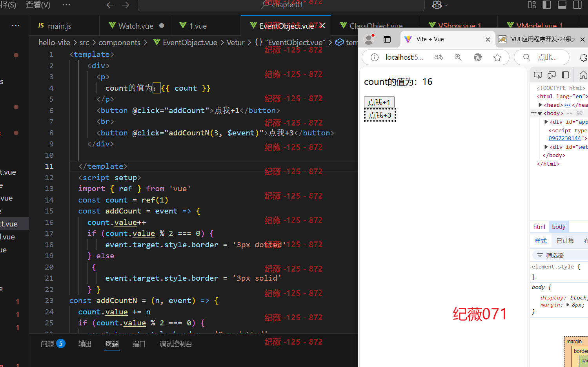Expand the <head> node in DevTools

[x=540, y=105]
